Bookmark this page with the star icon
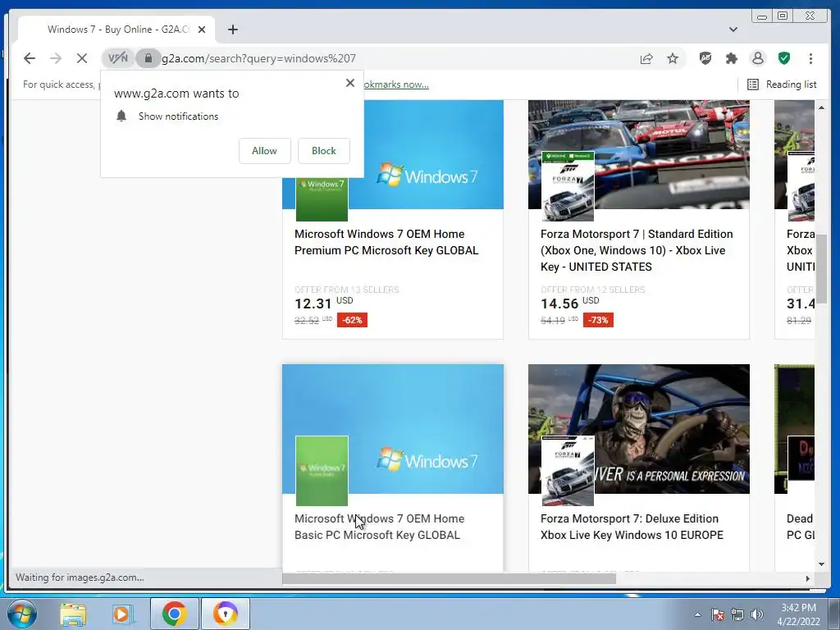840x630 pixels. point(673,58)
